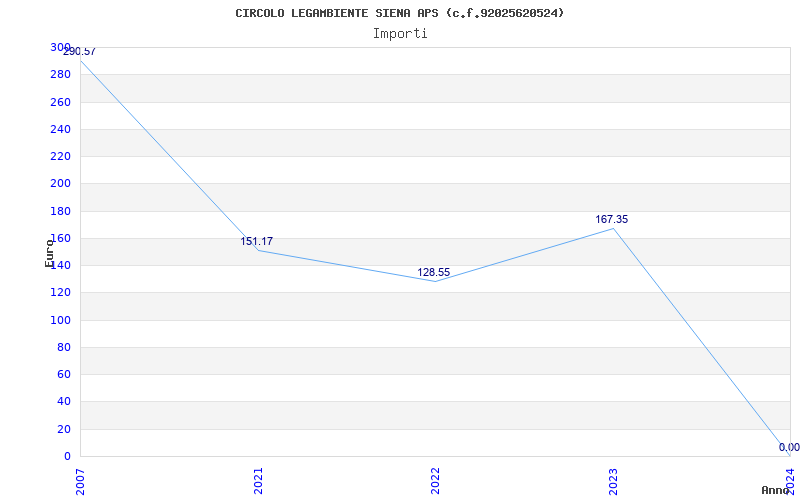The image size is (800, 500).
Task: Click the 167.35 data label
Action: (612, 219)
